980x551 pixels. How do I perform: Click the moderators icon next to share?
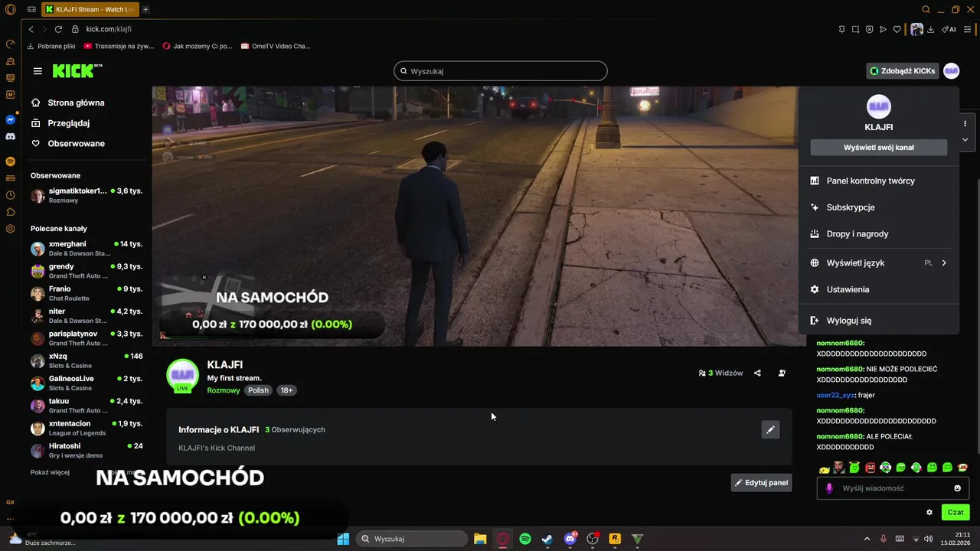pyautogui.click(x=782, y=373)
